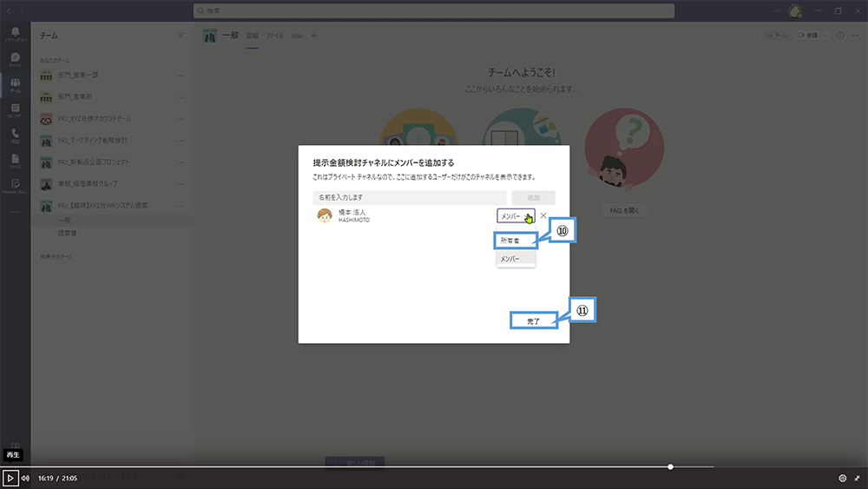Click the forward navigation arrow
Image resolution: width=868 pixels, height=489 pixels.
click(22, 10)
